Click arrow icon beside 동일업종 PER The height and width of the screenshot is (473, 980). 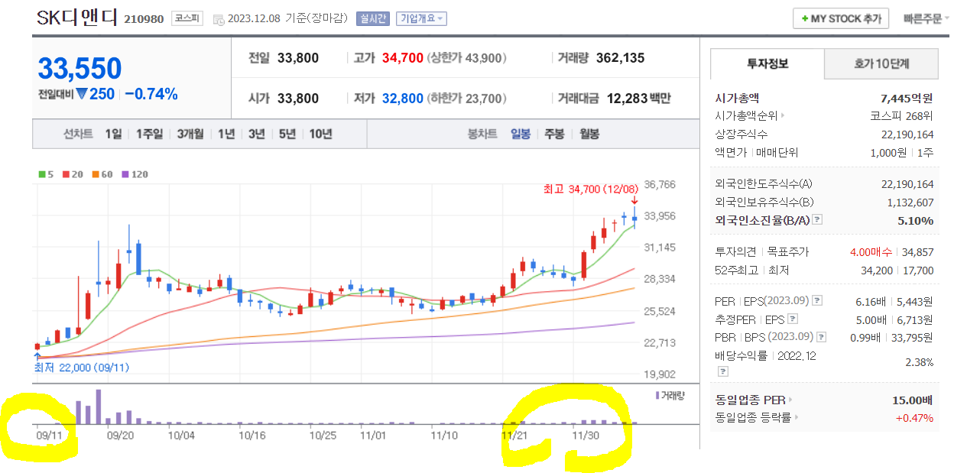[x=790, y=400]
